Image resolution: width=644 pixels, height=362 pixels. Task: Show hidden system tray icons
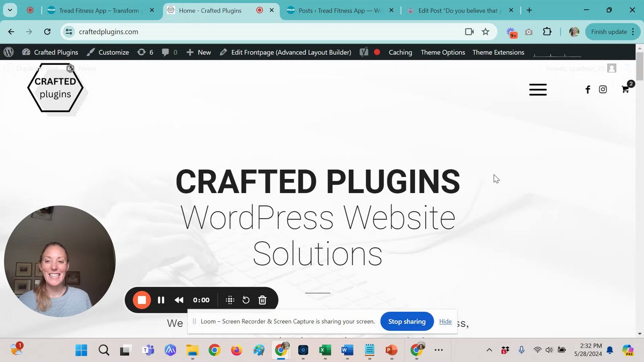pyautogui.click(x=489, y=350)
